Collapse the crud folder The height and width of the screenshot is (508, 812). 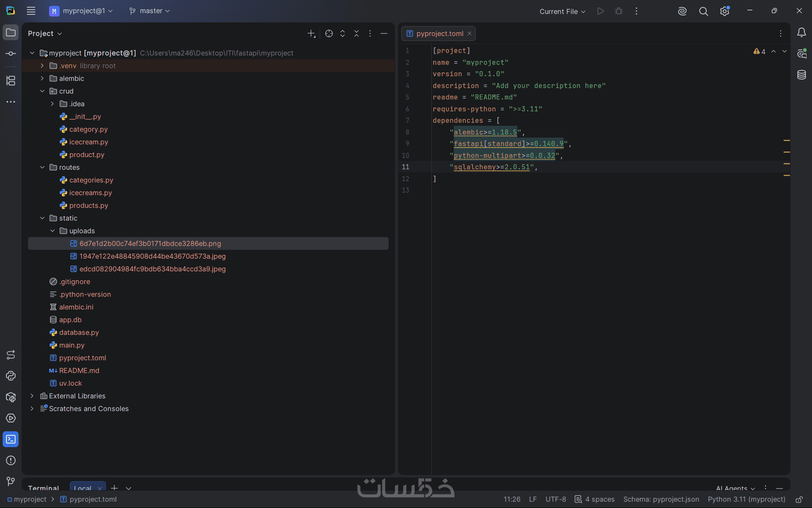point(42,91)
